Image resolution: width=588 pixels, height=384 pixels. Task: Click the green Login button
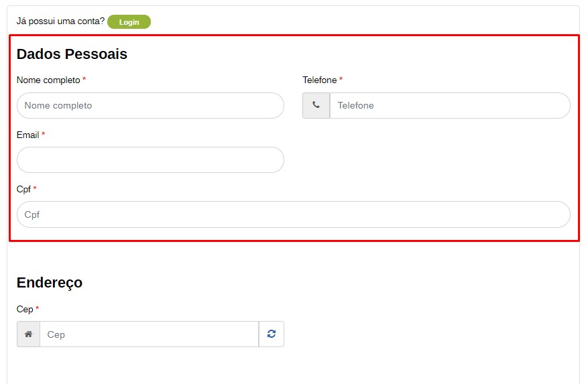(x=129, y=22)
